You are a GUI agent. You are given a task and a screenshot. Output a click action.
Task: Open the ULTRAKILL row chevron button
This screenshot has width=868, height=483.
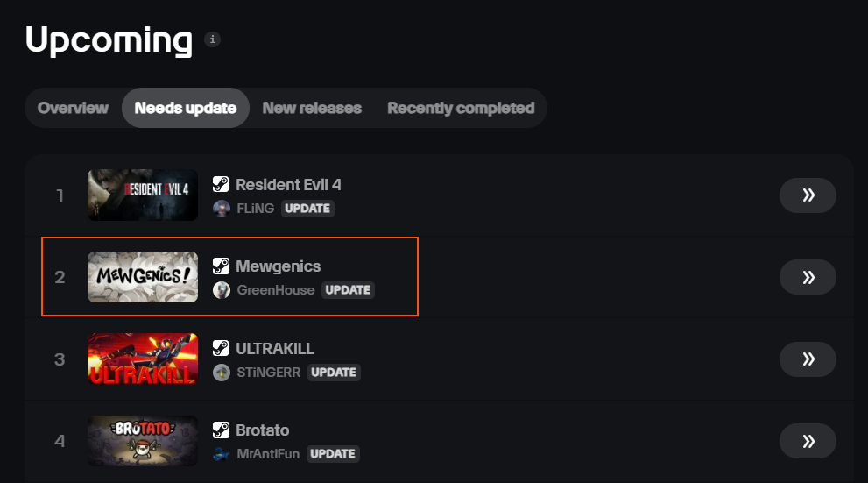(x=808, y=359)
